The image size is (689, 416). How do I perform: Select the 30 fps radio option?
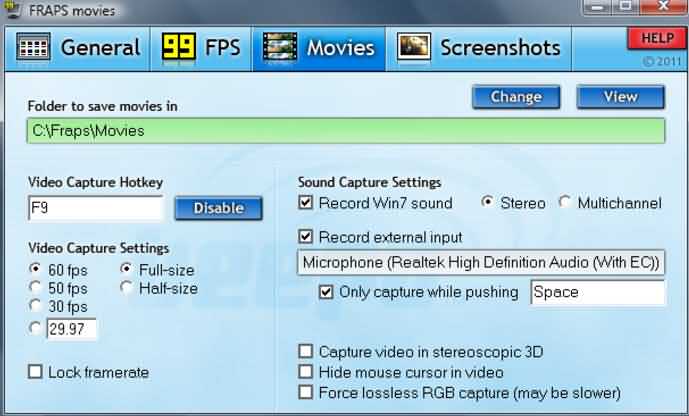coord(35,305)
